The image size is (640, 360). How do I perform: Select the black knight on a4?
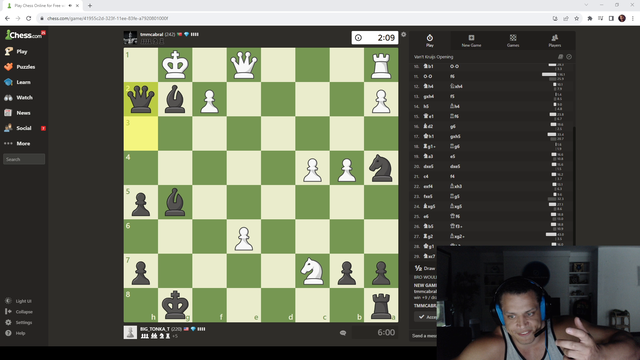pos(381,168)
